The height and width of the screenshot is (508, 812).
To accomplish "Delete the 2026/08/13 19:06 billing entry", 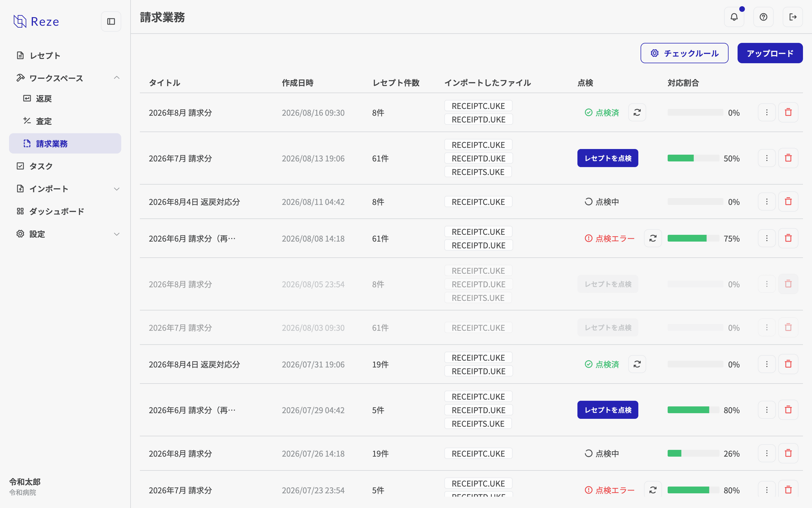I will [x=788, y=158].
